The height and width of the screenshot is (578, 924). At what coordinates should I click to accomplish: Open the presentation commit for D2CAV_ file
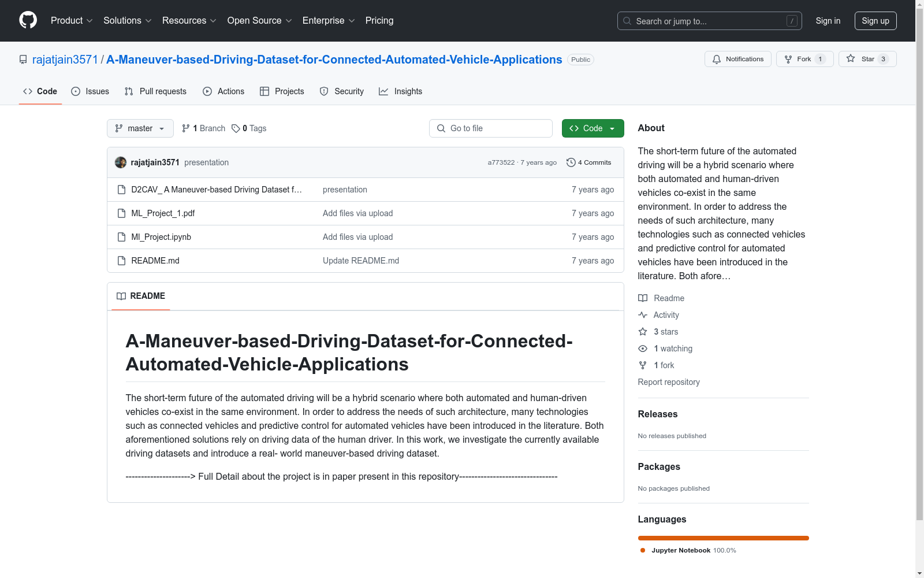pyautogui.click(x=345, y=190)
